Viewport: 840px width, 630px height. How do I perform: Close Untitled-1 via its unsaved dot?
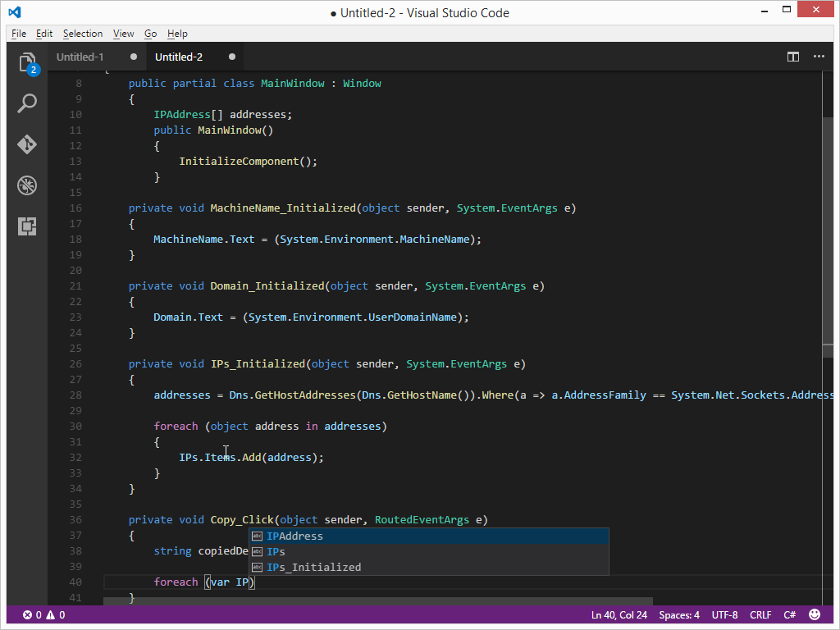click(x=134, y=57)
